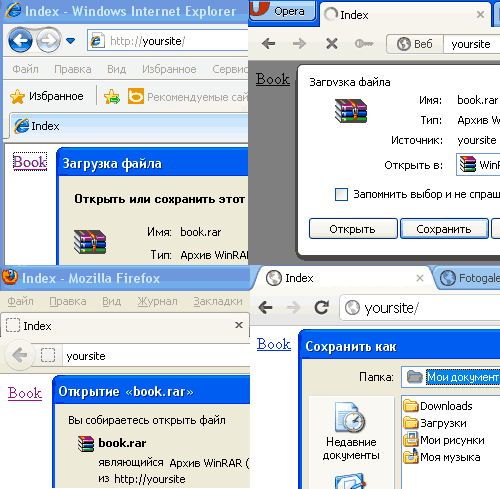Screen dimensions: 500x489
Task: Open Рекомендуемые сайты suggested sites icon
Action: (x=136, y=96)
